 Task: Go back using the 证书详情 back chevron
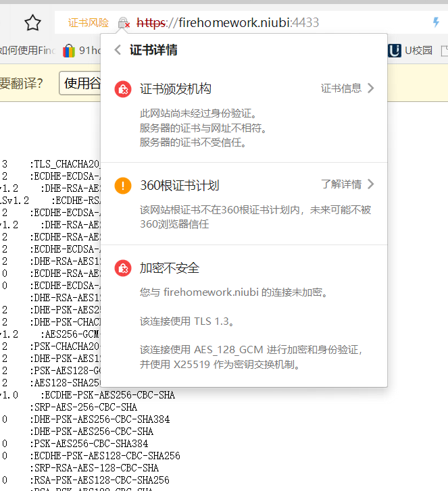click(x=118, y=50)
